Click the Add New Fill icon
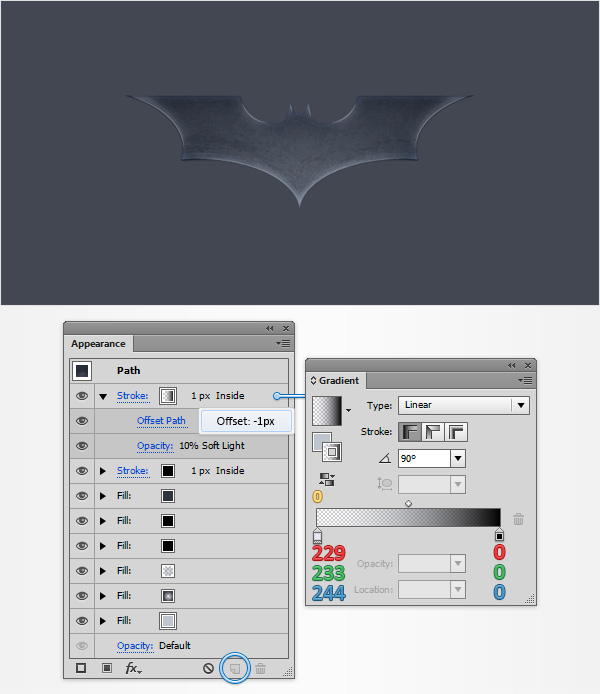Image resolution: width=600 pixels, height=694 pixels. 107,668
